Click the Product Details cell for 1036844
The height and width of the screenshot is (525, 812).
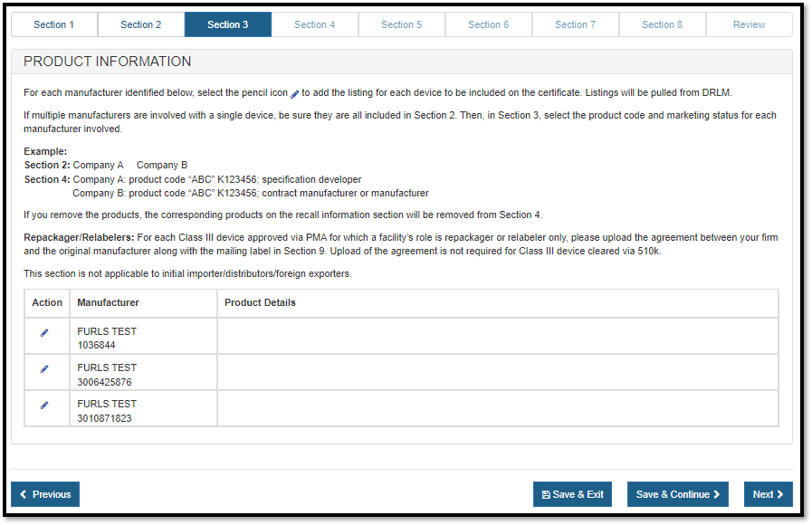tap(497, 336)
